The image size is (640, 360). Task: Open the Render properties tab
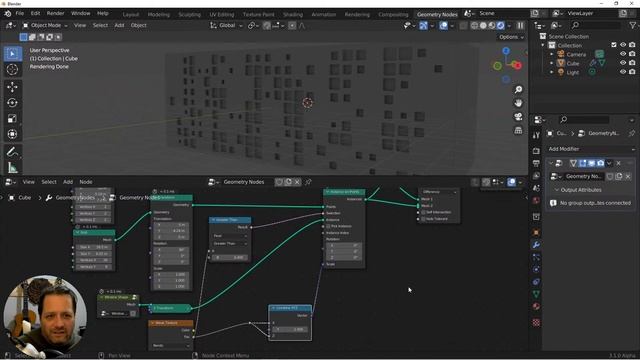coord(536,151)
